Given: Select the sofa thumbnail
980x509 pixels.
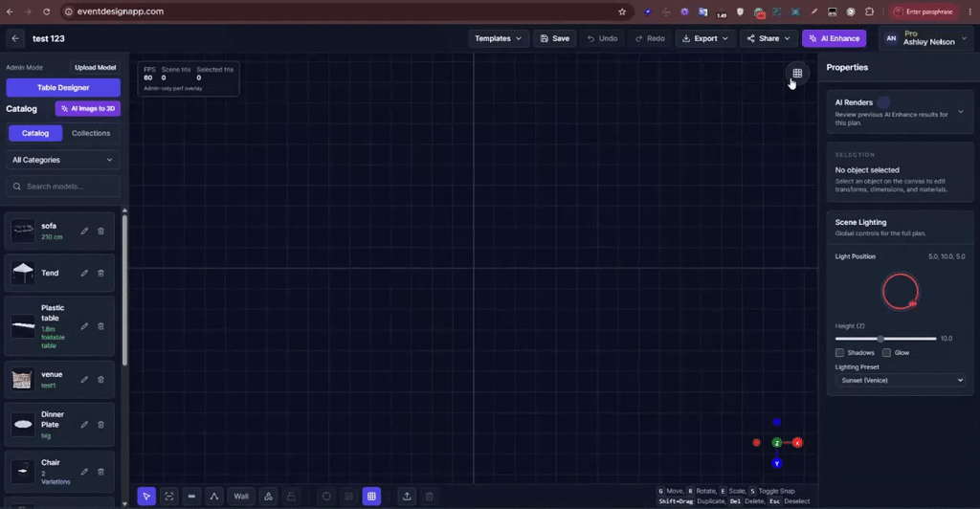Looking at the screenshot, I should tap(23, 231).
